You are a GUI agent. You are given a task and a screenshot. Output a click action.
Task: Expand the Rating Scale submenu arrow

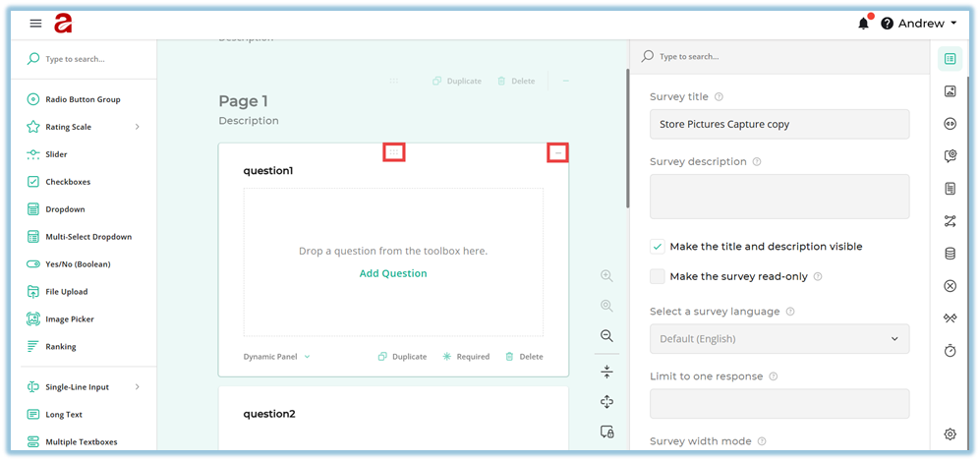137,127
